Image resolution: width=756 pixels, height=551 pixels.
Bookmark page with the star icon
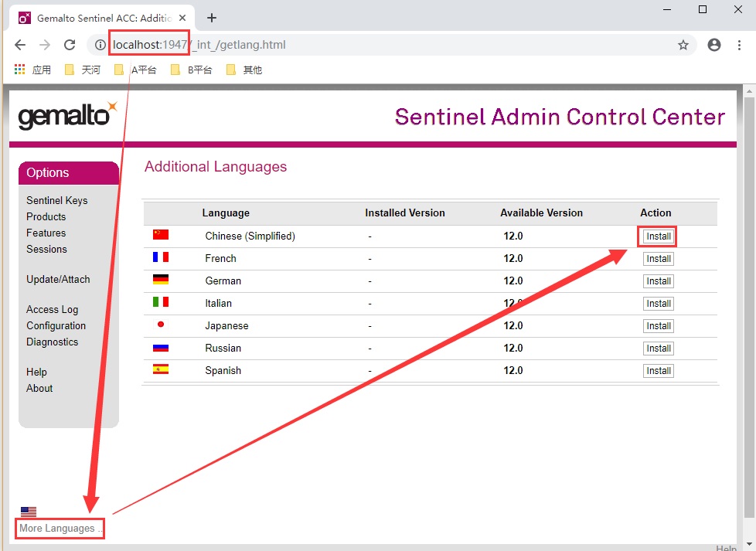coord(683,45)
